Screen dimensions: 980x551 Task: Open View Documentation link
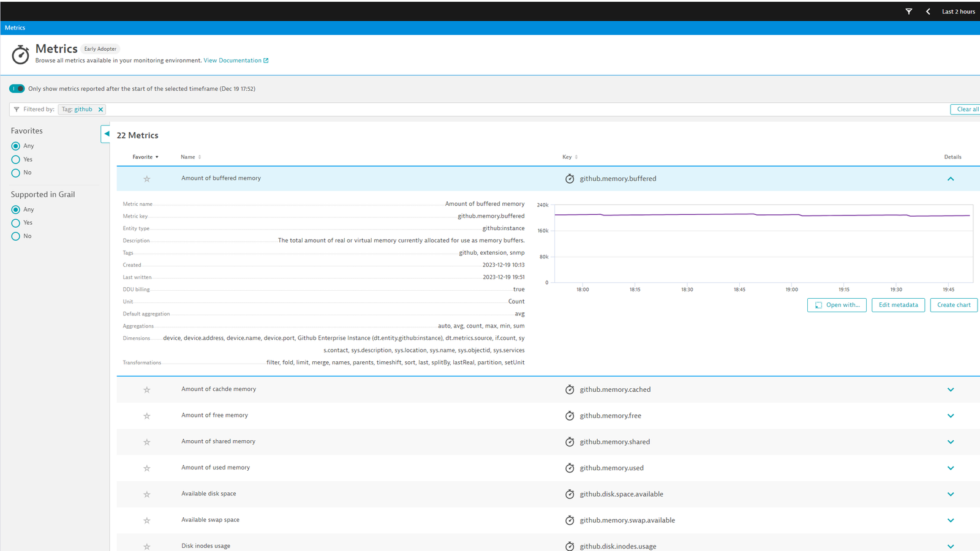point(236,61)
